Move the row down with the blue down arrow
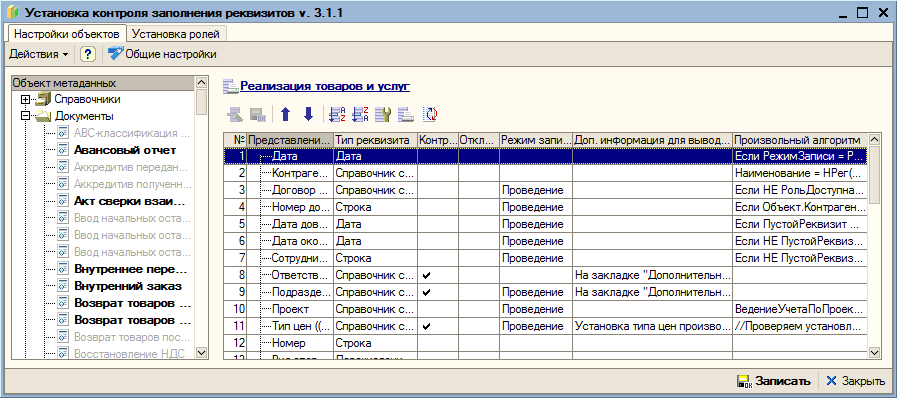Image resolution: width=897 pixels, height=398 pixels. pos(308,115)
